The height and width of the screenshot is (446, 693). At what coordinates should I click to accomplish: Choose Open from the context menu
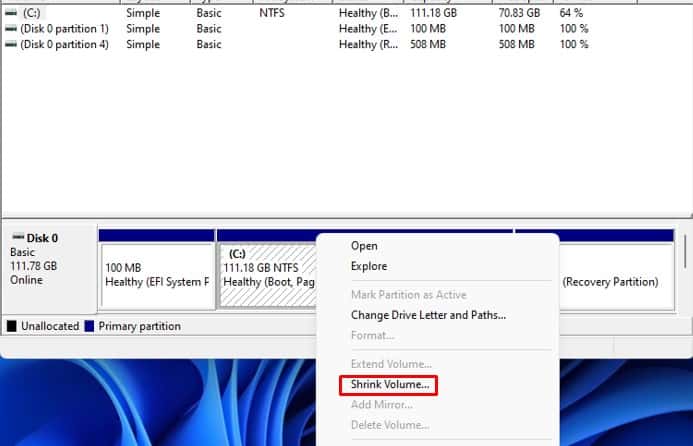(x=364, y=246)
